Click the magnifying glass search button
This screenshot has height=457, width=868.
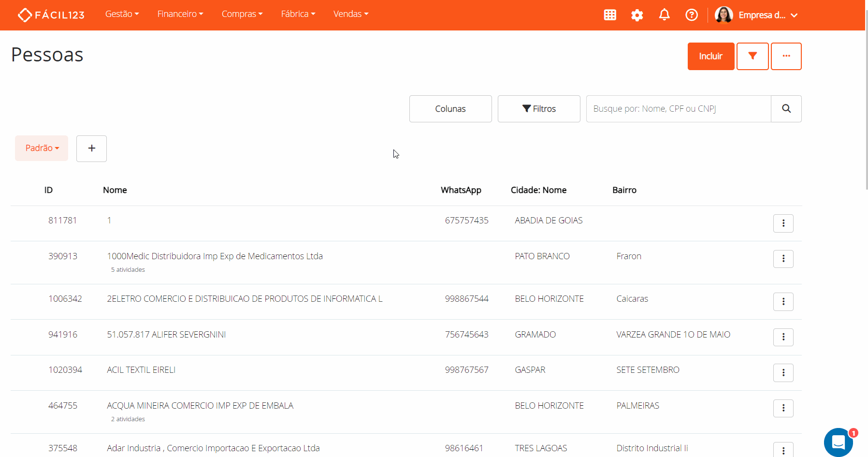(786, 109)
